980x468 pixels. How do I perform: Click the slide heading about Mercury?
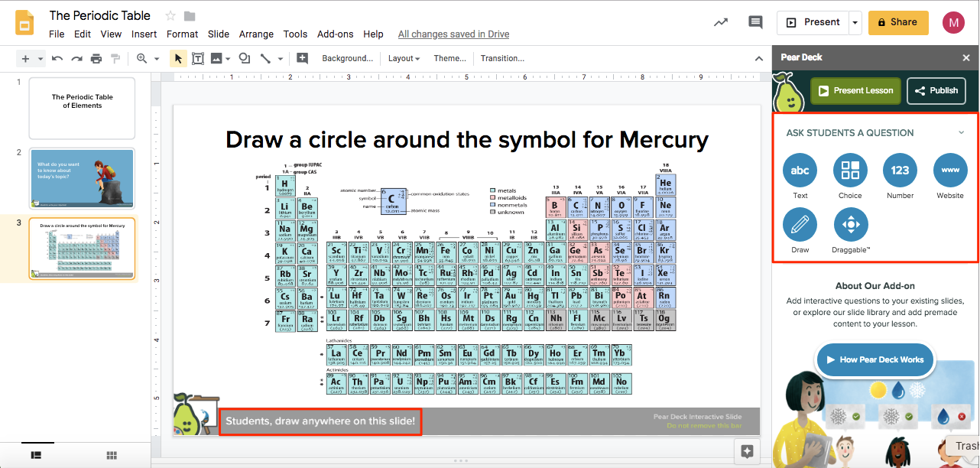(467, 140)
